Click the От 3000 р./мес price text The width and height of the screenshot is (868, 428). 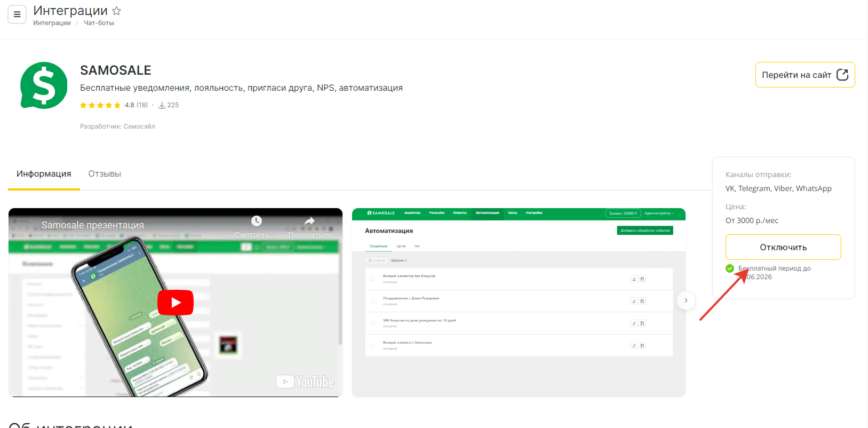[752, 220]
